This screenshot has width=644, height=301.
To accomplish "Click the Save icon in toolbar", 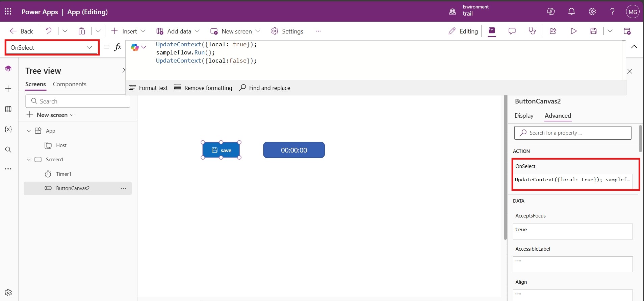I will coord(593,31).
